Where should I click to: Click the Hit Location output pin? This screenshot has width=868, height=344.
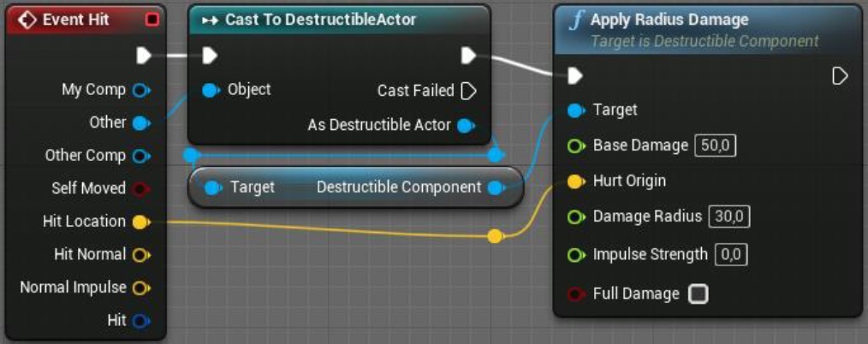141,222
